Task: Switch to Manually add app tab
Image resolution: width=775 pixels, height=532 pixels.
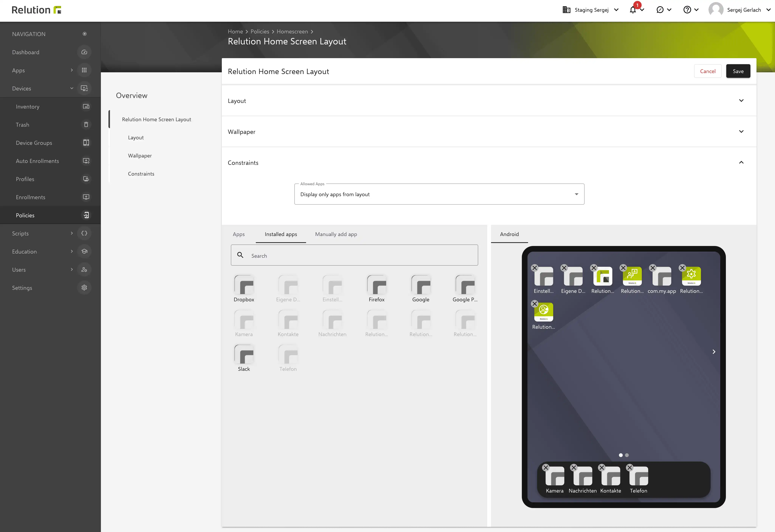Action: (x=336, y=234)
